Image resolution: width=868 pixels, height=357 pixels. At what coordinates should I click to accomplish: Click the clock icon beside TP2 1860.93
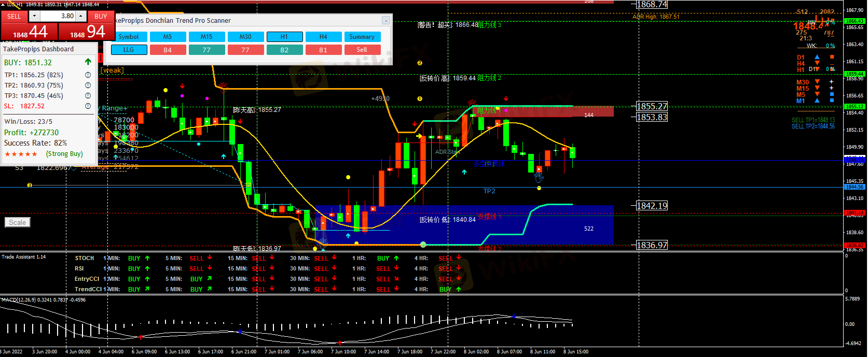click(88, 85)
